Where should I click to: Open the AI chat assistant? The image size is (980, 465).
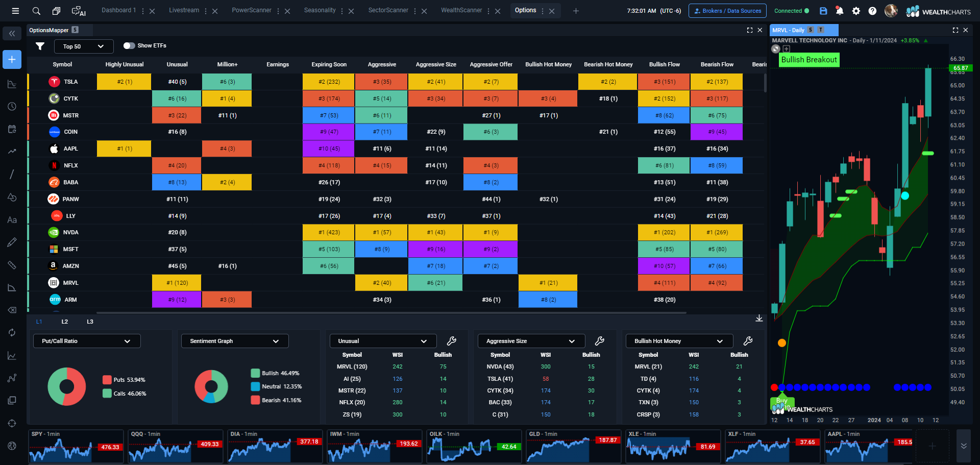pyautogui.click(x=79, y=11)
